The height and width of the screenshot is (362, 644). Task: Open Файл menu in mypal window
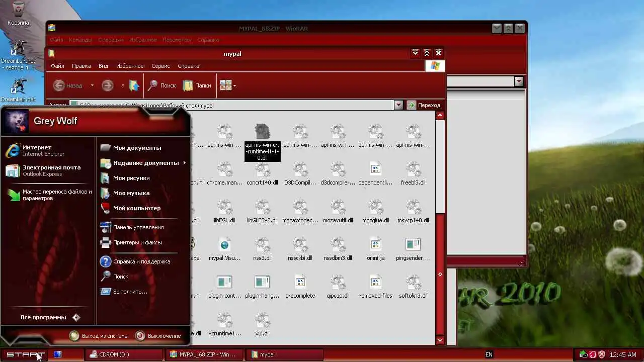coord(57,66)
